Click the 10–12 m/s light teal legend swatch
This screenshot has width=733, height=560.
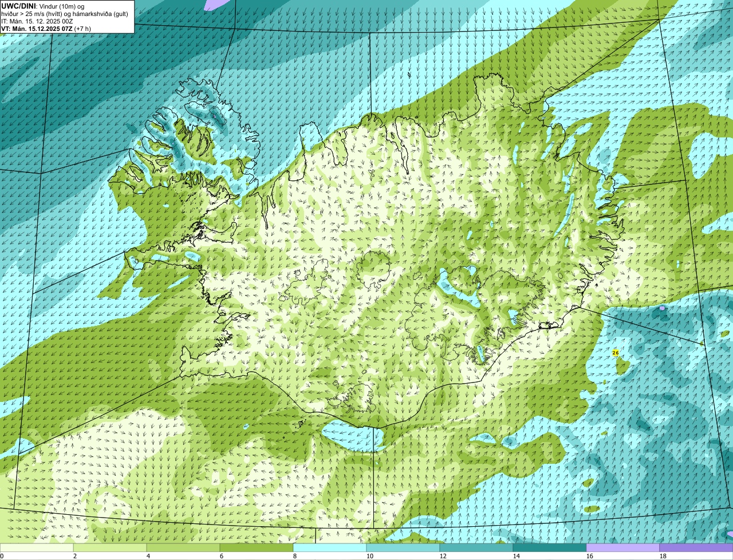[403, 548]
